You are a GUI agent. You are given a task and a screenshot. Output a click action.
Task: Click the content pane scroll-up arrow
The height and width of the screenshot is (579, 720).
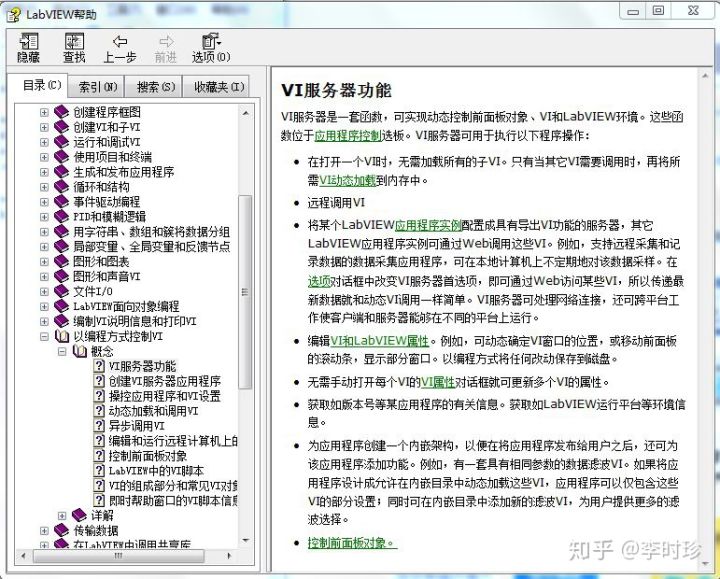pos(705,76)
